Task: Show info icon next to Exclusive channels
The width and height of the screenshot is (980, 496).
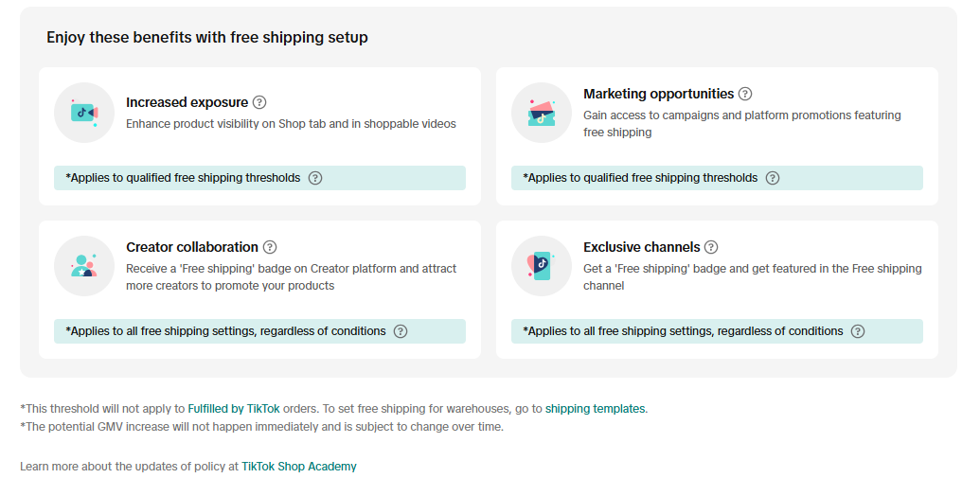Action: [711, 247]
